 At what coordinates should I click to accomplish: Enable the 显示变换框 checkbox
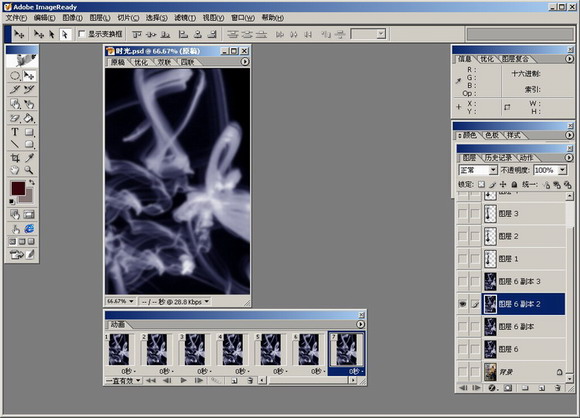[82, 34]
